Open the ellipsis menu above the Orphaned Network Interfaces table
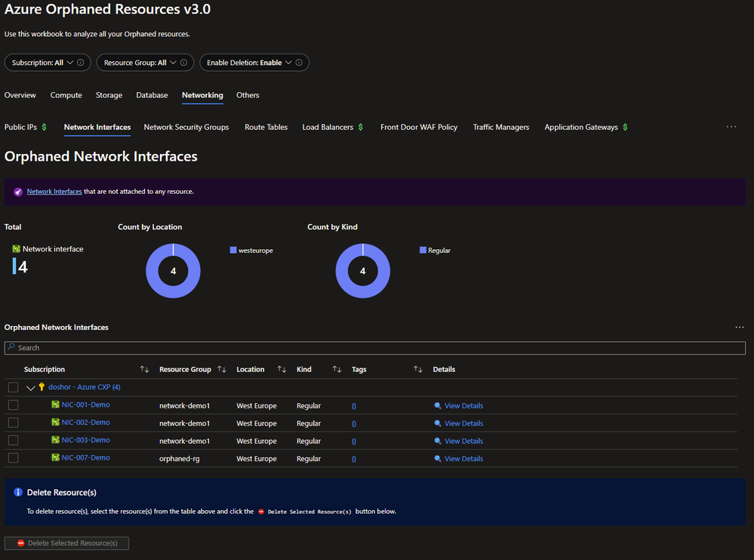 (x=740, y=328)
